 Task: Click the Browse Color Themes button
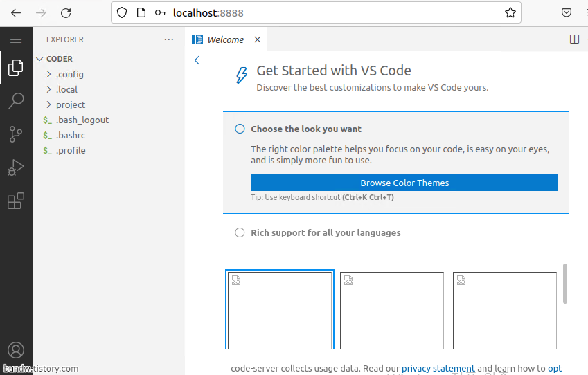(x=404, y=183)
